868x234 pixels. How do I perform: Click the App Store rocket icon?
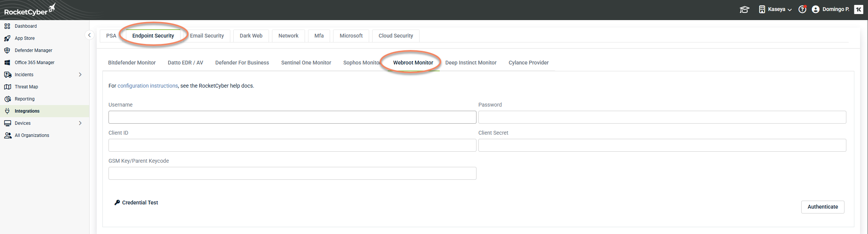pos(7,38)
